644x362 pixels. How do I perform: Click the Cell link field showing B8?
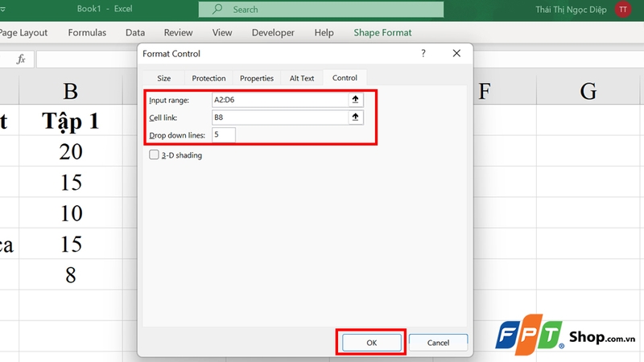pos(280,117)
